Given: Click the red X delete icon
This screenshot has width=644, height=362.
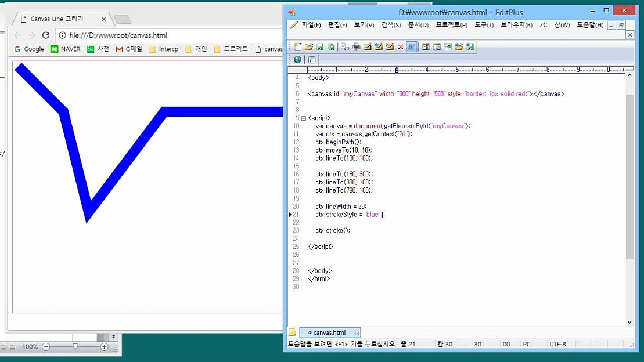Looking at the screenshot, I should click(x=400, y=47).
